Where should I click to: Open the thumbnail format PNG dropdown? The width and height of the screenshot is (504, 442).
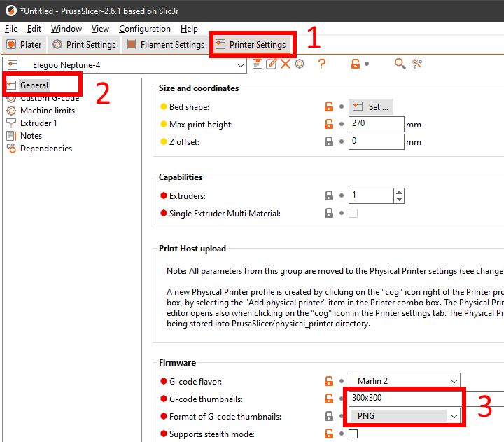[405, 416]
